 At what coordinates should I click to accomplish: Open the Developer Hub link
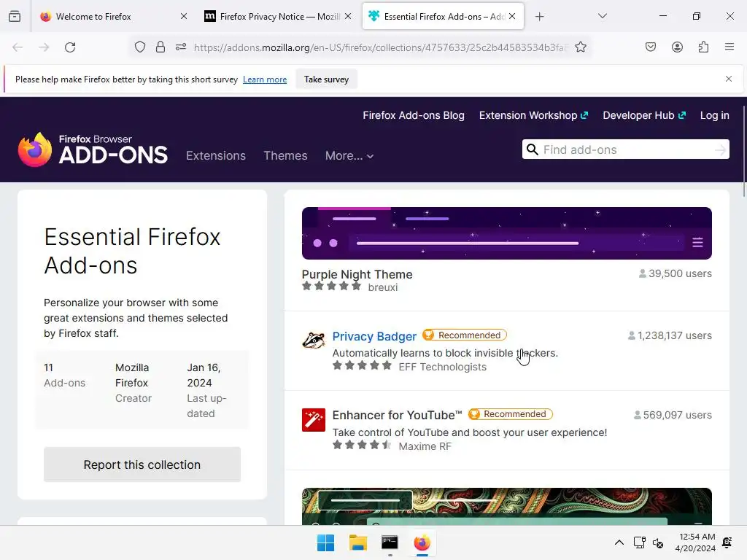click(644, 115)
